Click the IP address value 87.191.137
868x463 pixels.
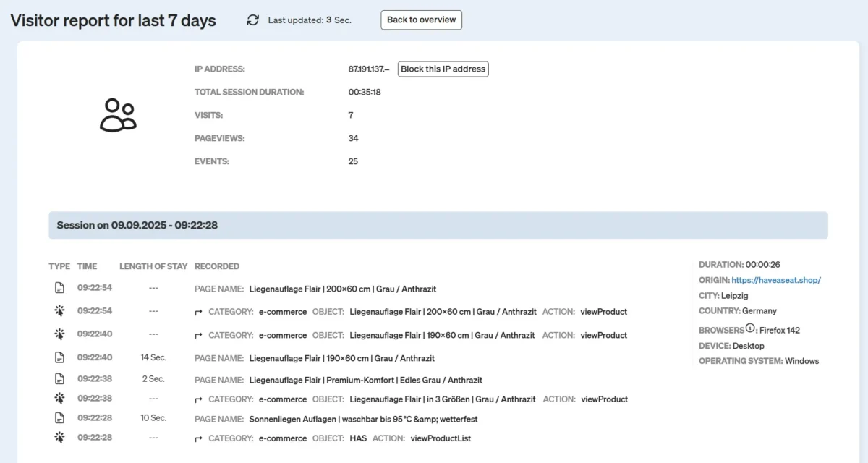pos(368,69)
